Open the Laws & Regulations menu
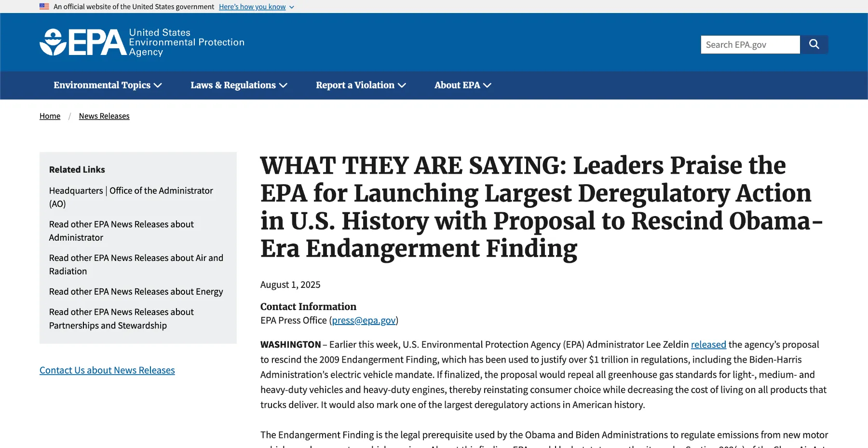Viewport: 868px width, 448px height. click(239, 85)
